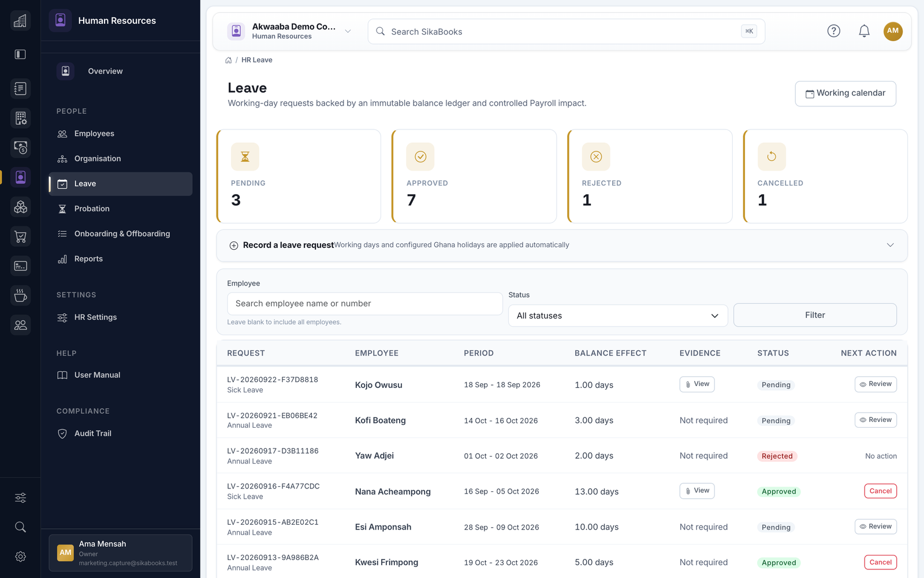Open the contacts people icon in rail
This screenshot has width=924, height=578.
tap(20, 325)
